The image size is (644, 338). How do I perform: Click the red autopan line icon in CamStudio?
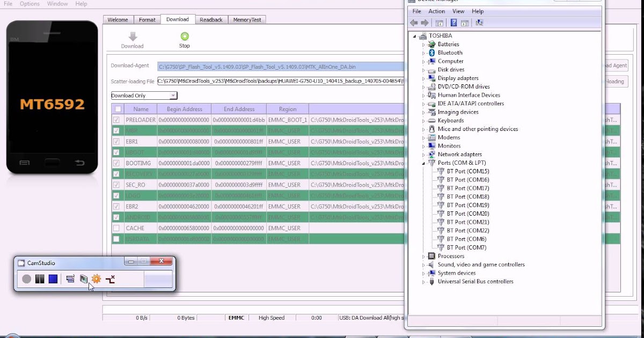[x=110, y=279]
